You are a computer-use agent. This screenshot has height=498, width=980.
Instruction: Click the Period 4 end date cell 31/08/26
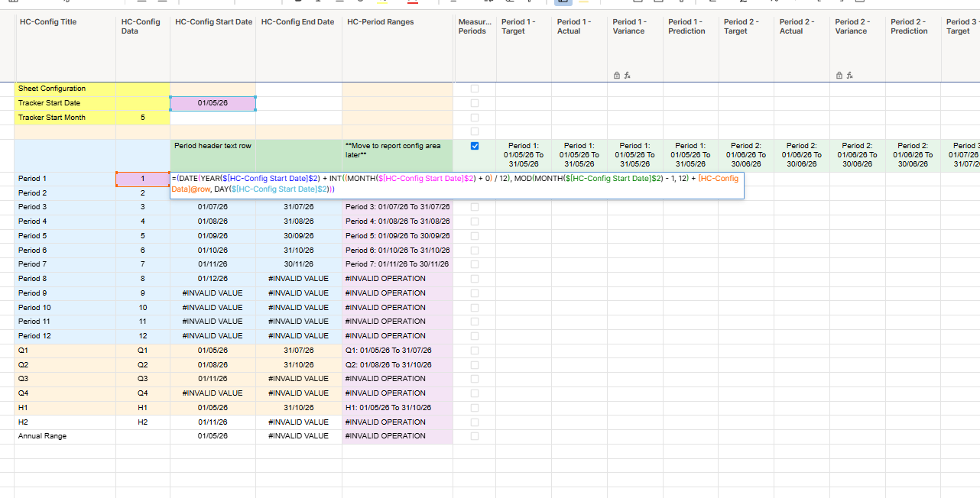pos(299,222)
